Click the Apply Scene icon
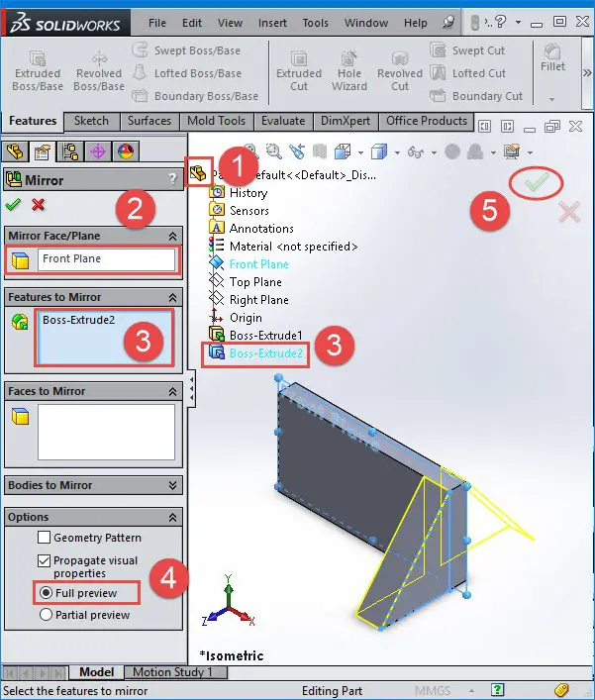This screenshot has height=700, width=595. tap(475, 151)
